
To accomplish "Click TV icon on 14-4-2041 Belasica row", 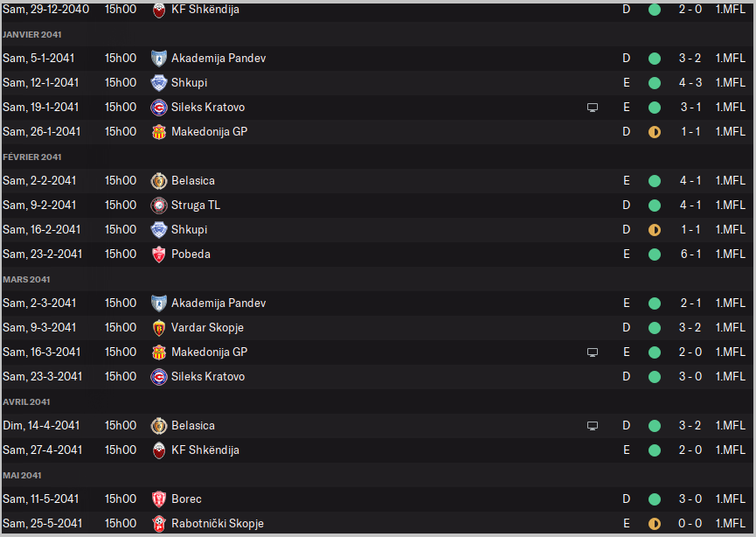I will (x=593, y=426).
